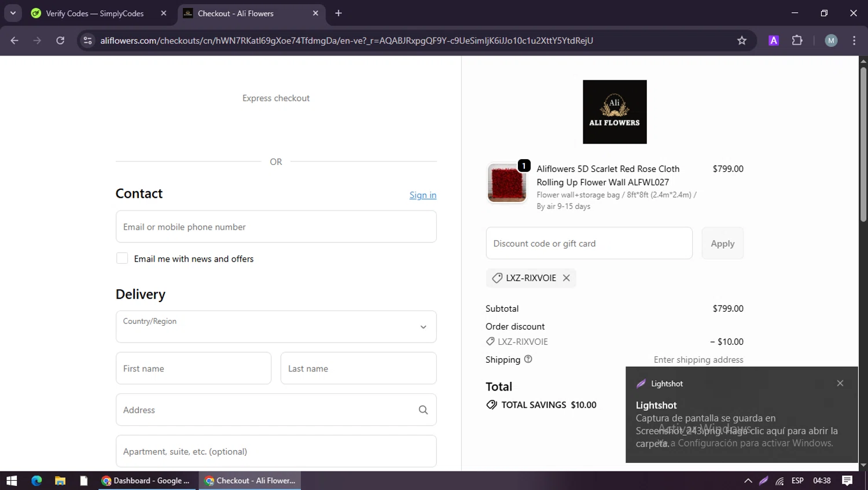Focus the Apartment, suite, etc. field
868x490 pixels.
coord(276,451)
